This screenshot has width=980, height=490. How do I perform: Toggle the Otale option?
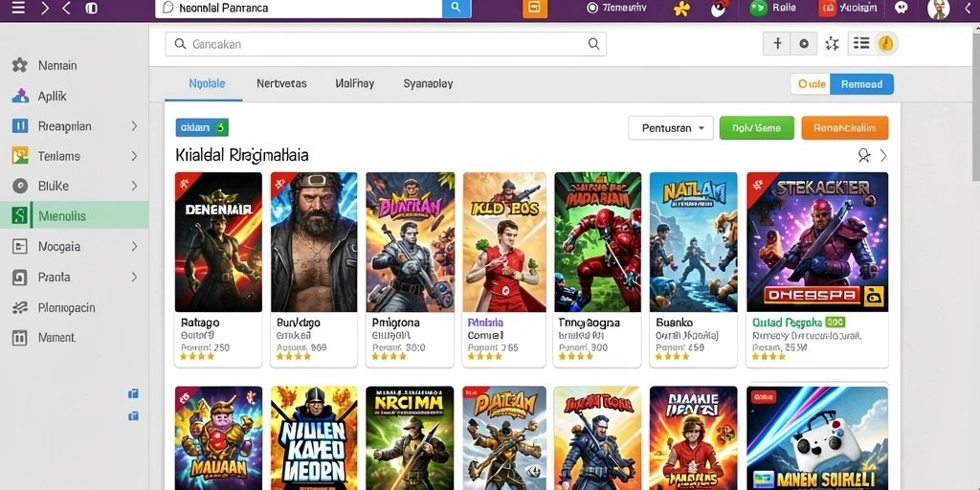[x=812, y=84]
